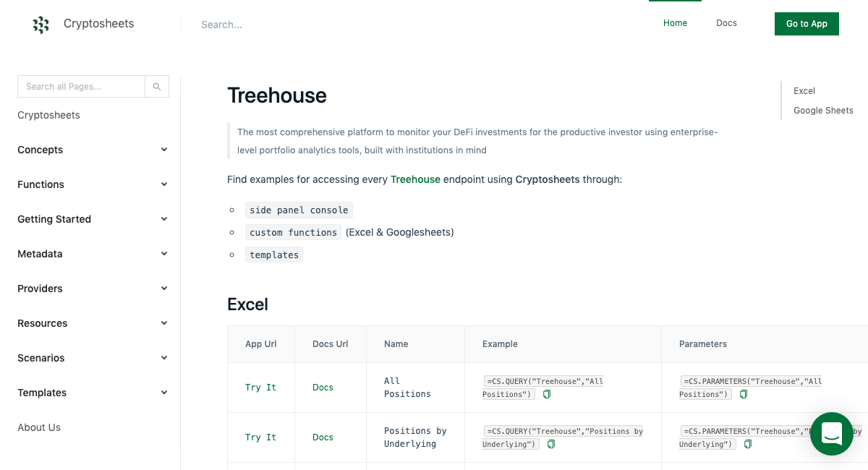Click the Search all Pages input field
The width and height of the screenshot is (868, 470).
tap(81, 86)
